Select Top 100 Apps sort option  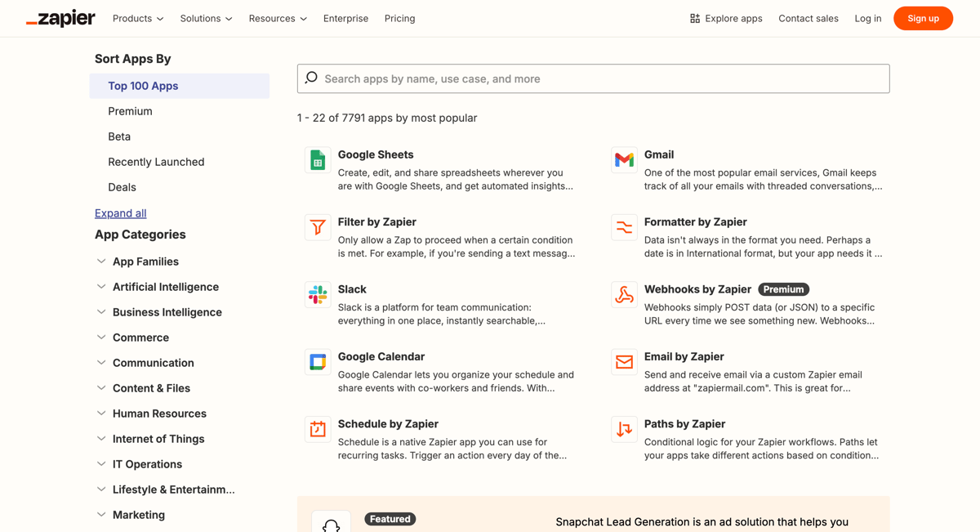click(180, 86)
